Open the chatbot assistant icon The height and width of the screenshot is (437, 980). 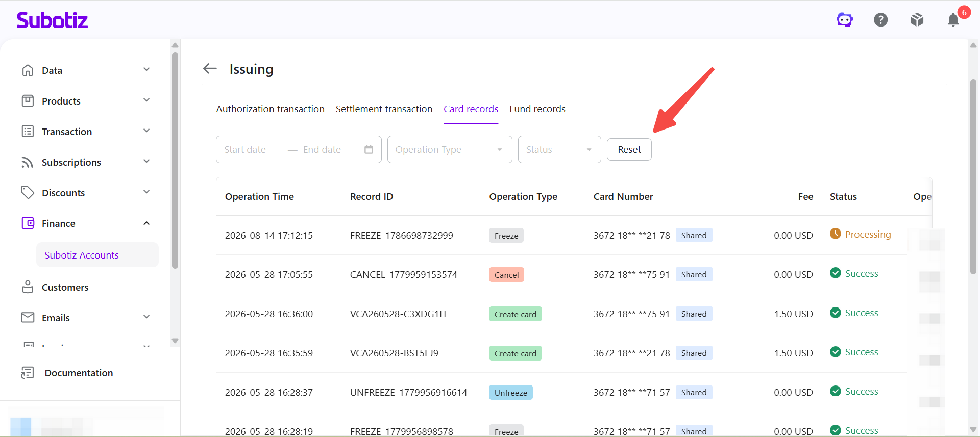(x=844, y=20)
